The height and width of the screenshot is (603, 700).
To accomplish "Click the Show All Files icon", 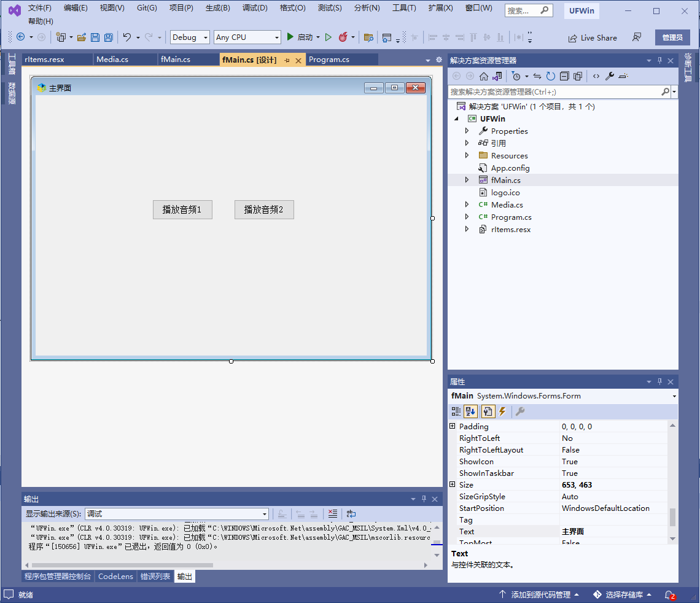I will point(578,76).
